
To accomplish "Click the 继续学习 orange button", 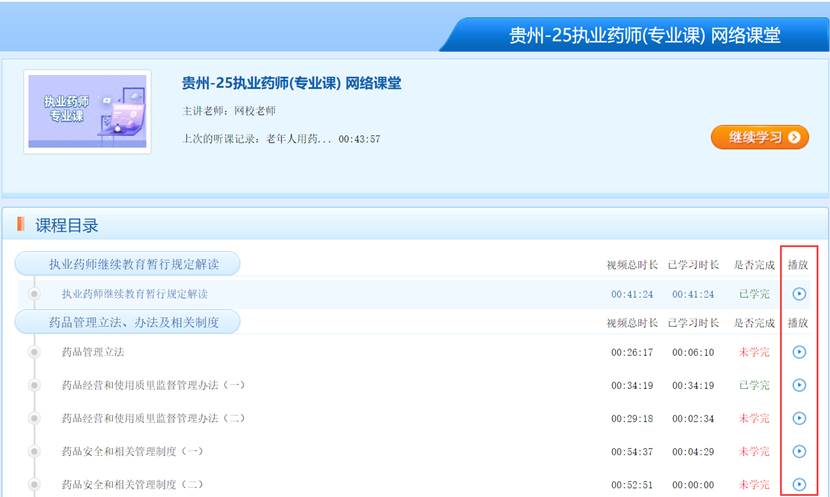I will 759,137.
